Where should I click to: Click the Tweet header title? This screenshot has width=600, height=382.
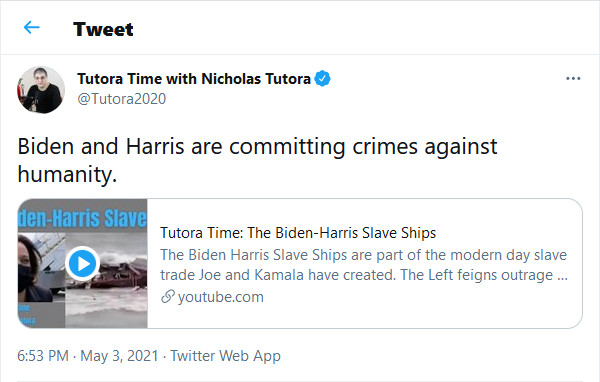103,29
